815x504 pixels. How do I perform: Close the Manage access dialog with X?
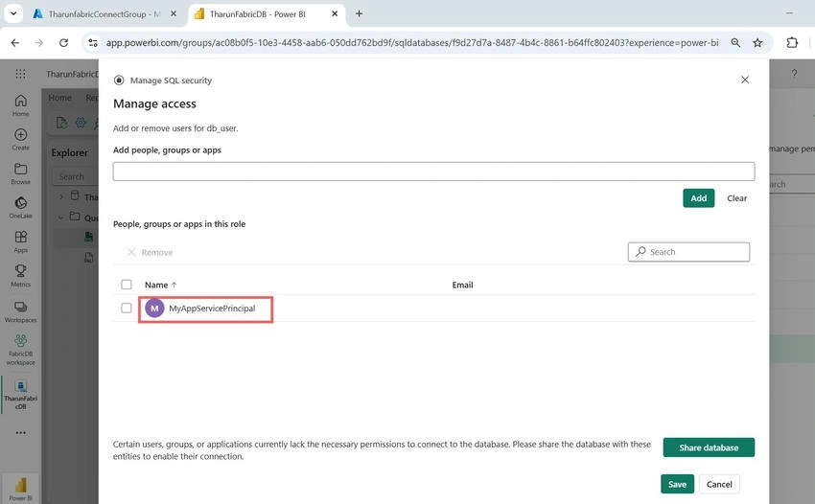click(x=745, y=80)
